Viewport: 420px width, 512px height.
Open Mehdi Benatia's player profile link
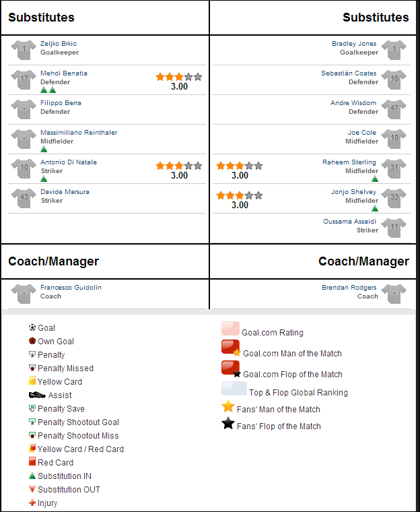[x=64, y=73]
